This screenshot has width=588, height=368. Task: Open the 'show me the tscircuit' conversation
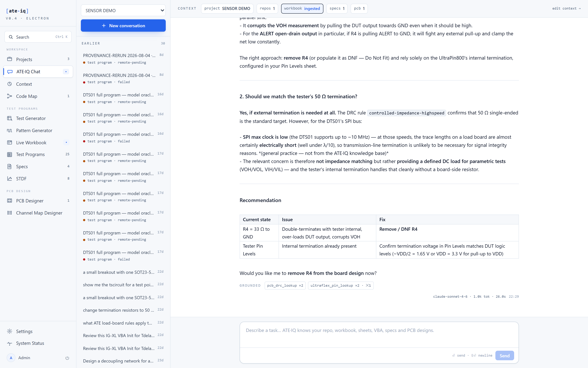[123, 285]
